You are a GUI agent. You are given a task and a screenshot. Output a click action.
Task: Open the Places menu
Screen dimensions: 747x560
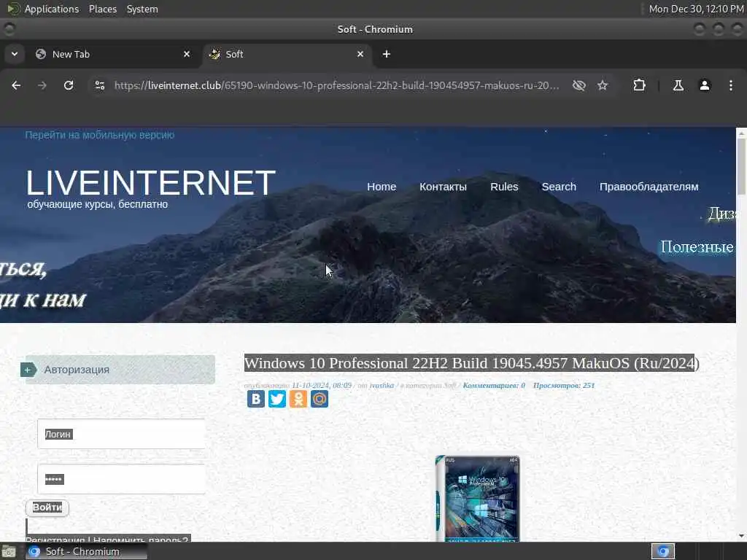pos(102,9)
